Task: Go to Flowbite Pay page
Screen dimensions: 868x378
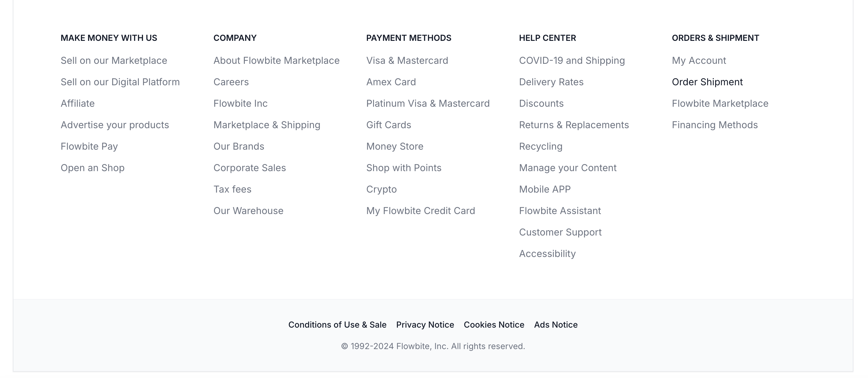Action: (x=89, y=146)
